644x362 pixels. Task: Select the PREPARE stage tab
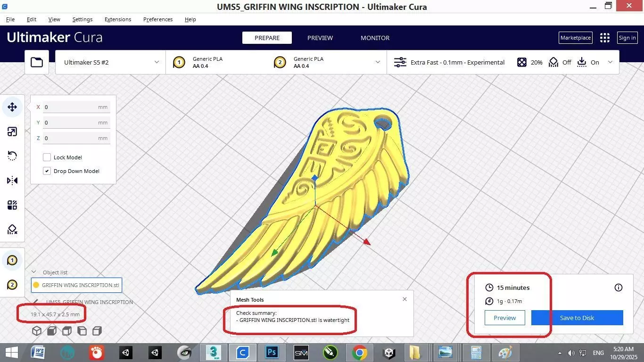click(x=267, y=38)
